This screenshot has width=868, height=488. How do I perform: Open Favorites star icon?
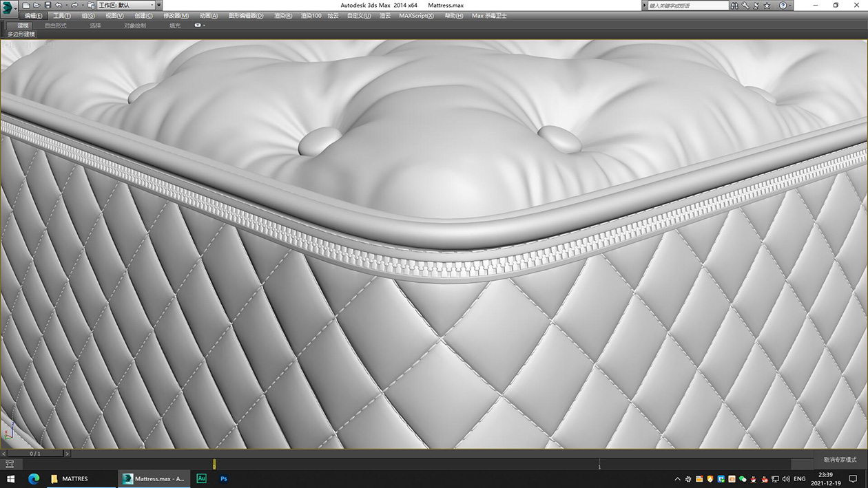click(x=767, y=6)
